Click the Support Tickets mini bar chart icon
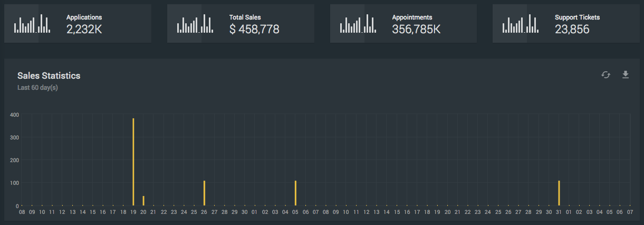The height and width of the screenshot is (225, 644). point(521,24)
